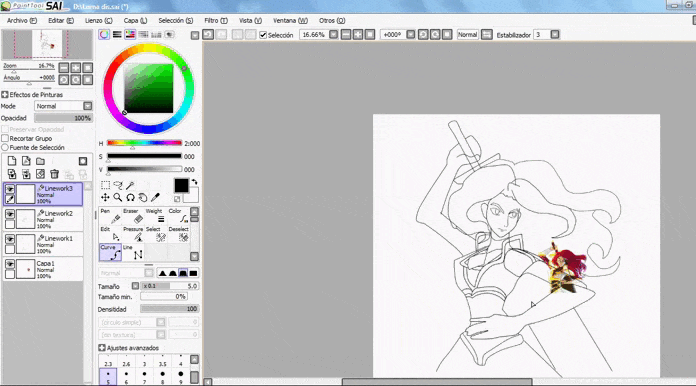This screenshot has height=386, width=696.
Task: Swap foreground and background colors
Action: pos(194,182)
